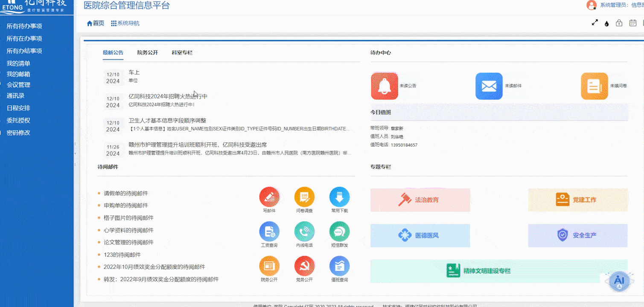
Task: Open the 值班查询 duty query icon
Action: click(339, 266)
